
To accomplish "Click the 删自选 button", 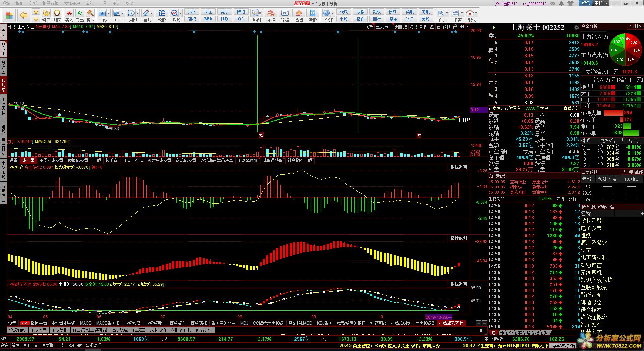I will coord(401,27).
